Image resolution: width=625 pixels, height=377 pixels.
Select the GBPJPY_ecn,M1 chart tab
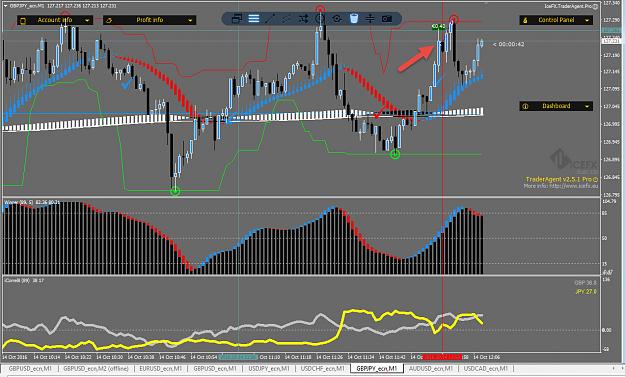coord(377,369)
